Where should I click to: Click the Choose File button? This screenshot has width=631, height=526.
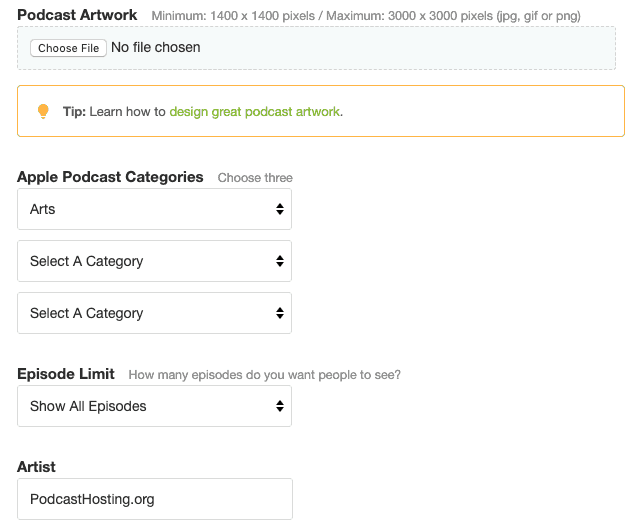point(68,48)
